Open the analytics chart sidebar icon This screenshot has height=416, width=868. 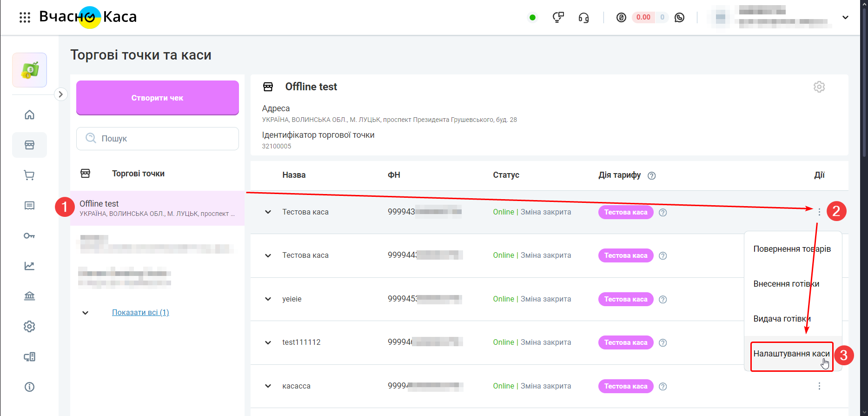tap(29, 266)
